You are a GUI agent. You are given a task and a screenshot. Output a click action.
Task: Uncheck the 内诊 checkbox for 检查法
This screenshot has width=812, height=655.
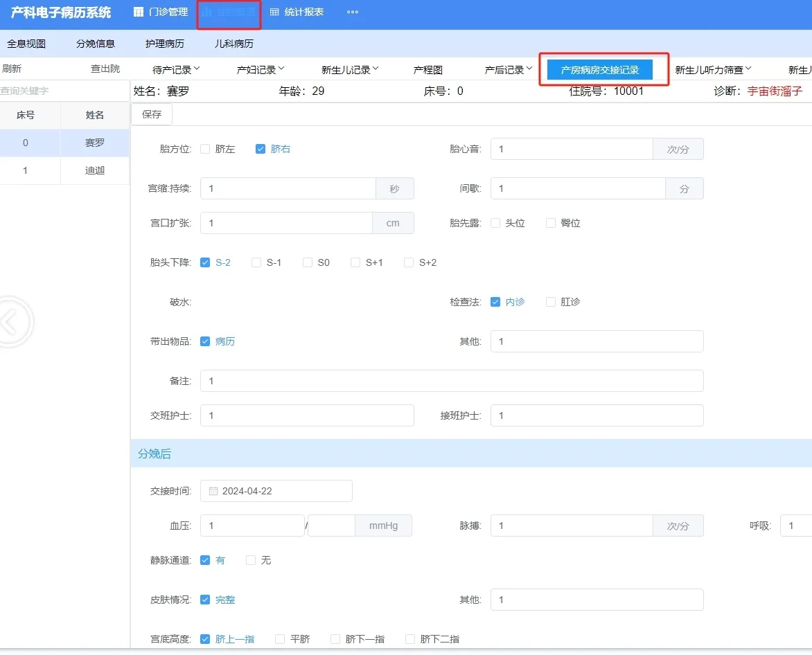point(495,302)
